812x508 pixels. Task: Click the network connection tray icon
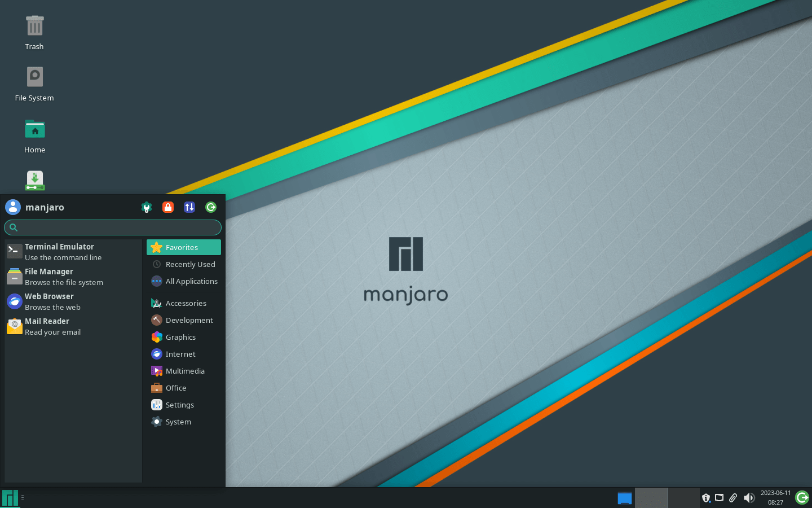pos(720,498)
